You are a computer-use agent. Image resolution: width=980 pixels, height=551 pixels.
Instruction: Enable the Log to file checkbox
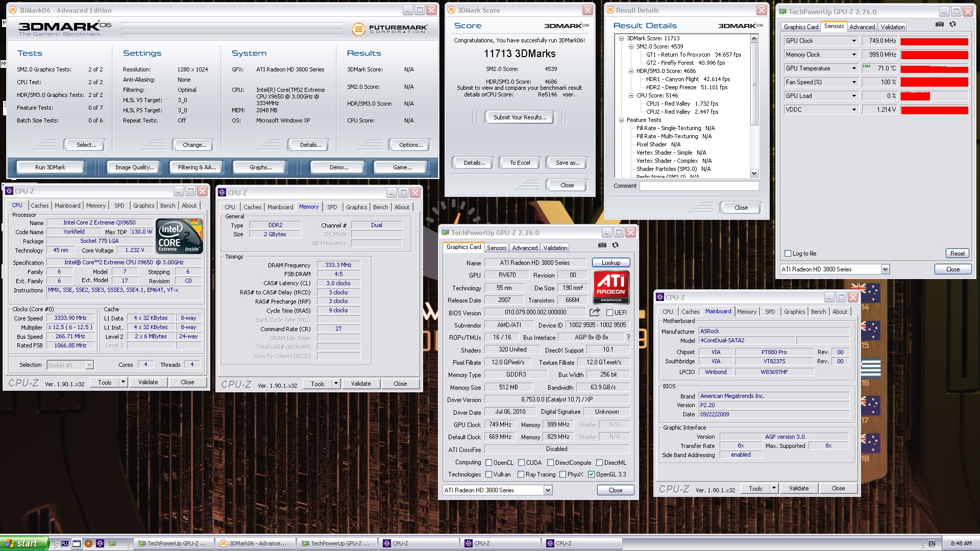(x=788, y=254)
